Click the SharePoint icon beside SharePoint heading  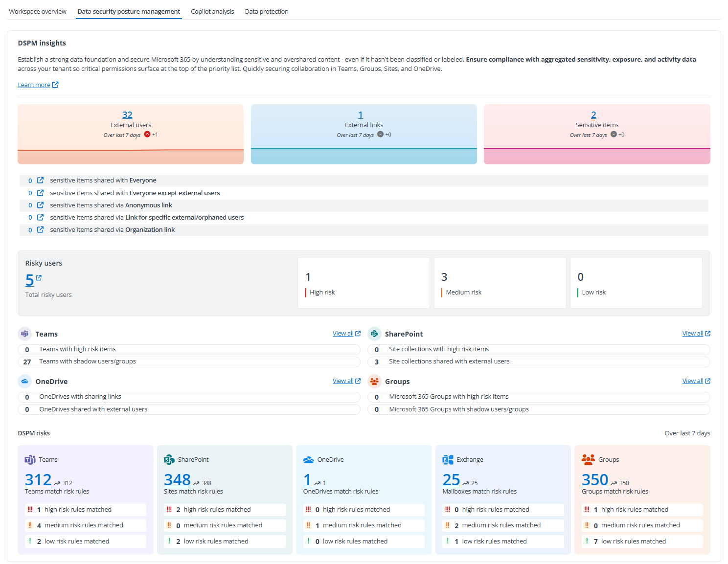374,334
